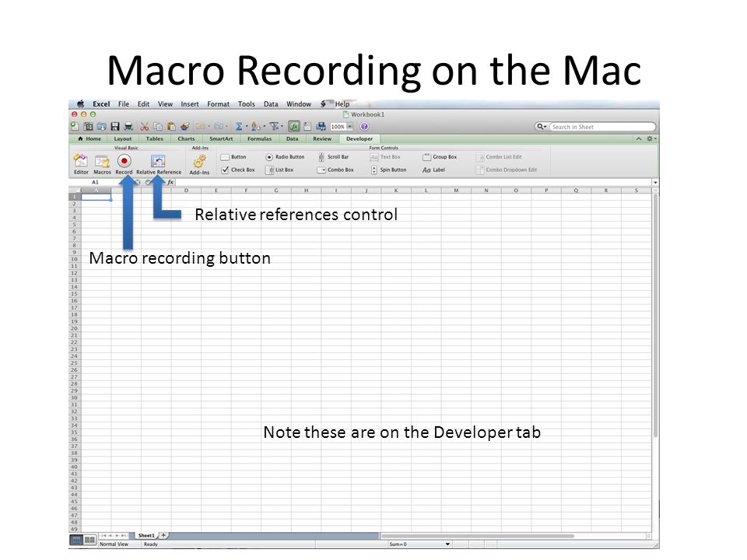The width and height of the screenshot is (747, 560).
Task: Click the Redo toolbar arrow
Action: [219, 127]
